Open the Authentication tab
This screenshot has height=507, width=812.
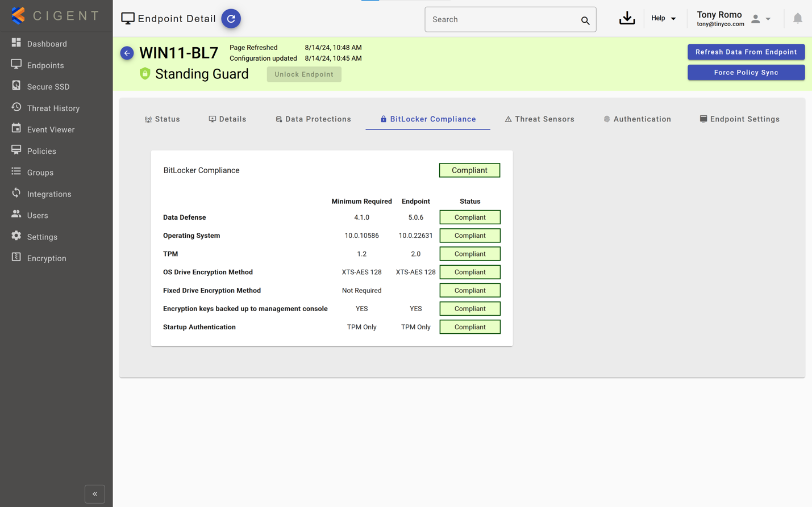coord(637,119)
